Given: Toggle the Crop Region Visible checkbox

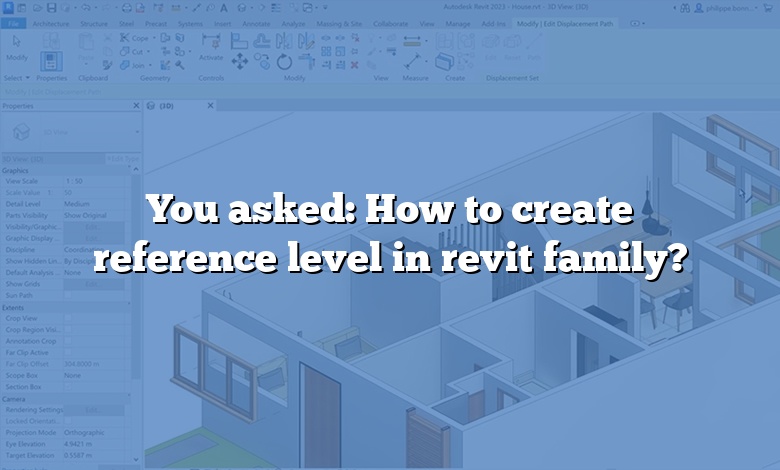Looking at the screenshot, I should (x=68, y=330).
